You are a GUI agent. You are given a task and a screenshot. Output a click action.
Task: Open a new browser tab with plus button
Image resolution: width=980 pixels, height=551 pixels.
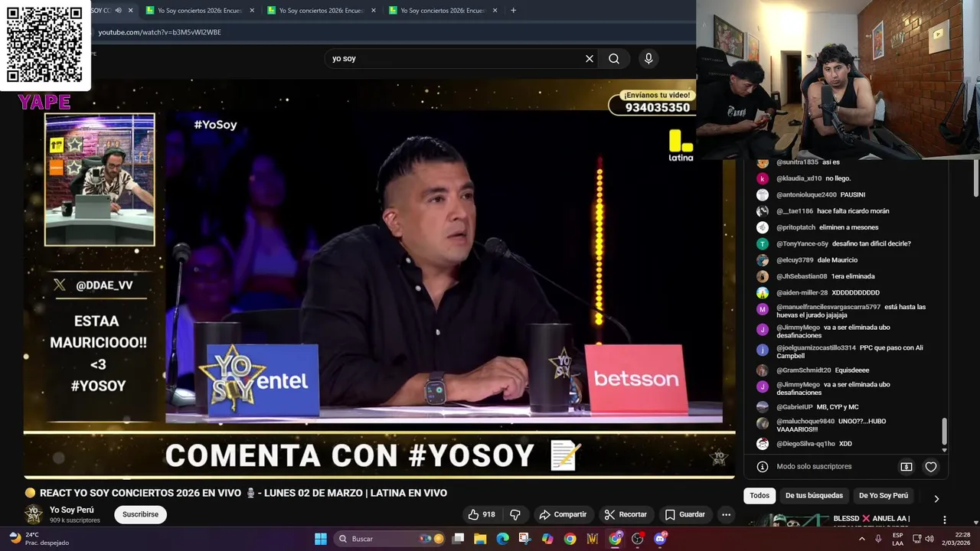click(x=513, y=11)
